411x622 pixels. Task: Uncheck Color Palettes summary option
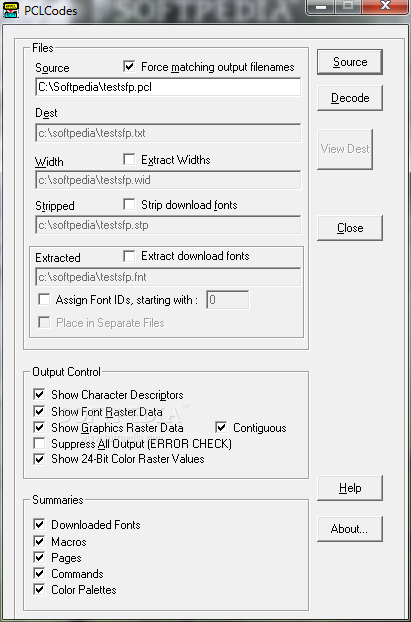(x=39, y=589)
